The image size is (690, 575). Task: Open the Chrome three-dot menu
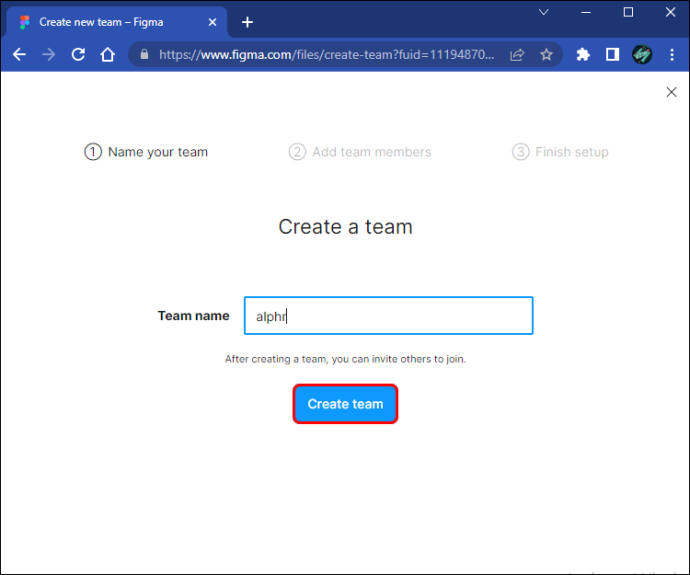[672, 55]
